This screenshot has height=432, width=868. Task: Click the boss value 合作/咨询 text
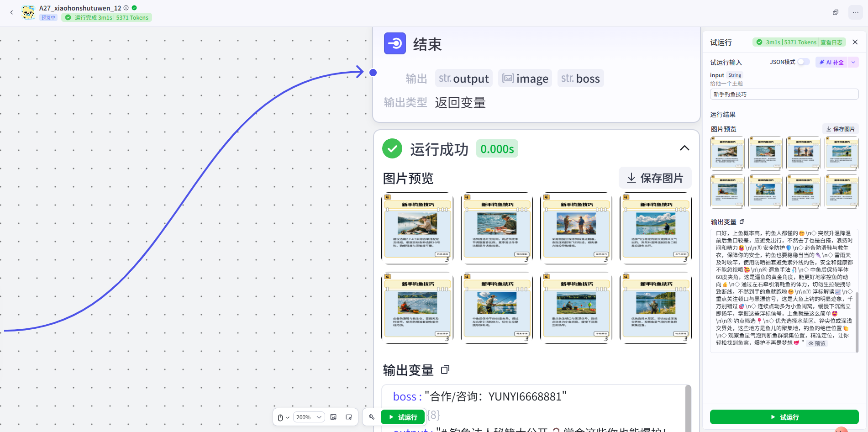click(495, 396)
